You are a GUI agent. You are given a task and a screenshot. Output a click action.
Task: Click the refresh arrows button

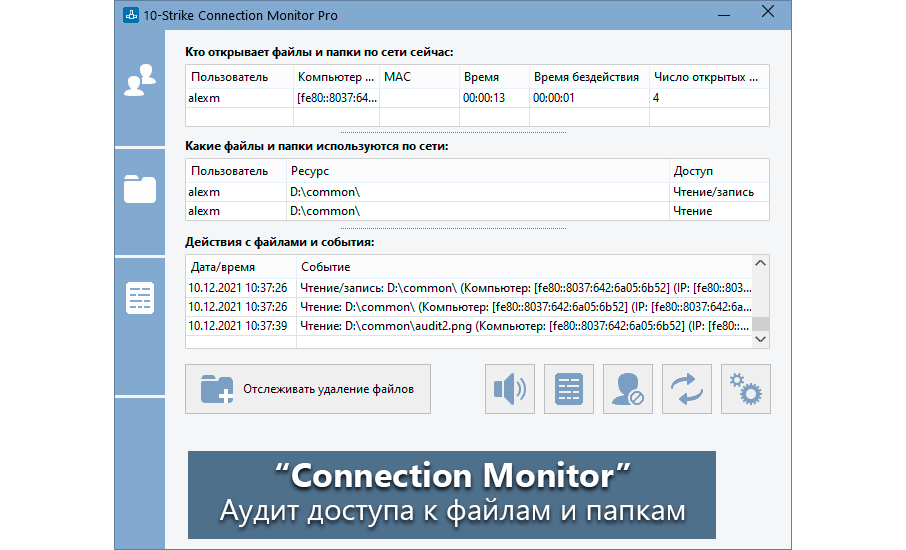click(x=687, y=389)
